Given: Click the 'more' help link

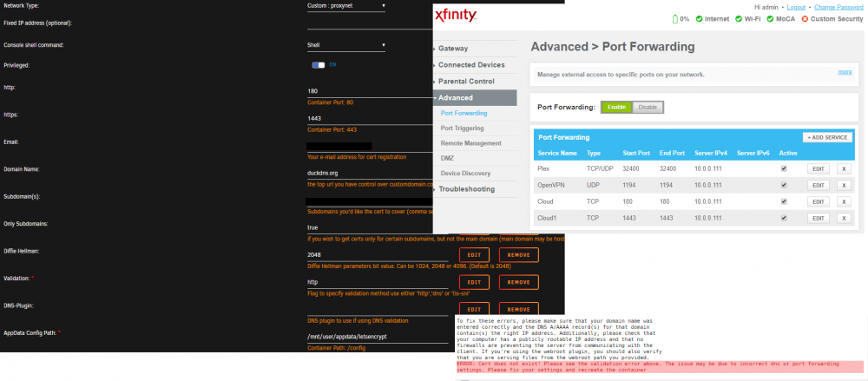Looking at the screenshot, I should [x=845, y=72].
